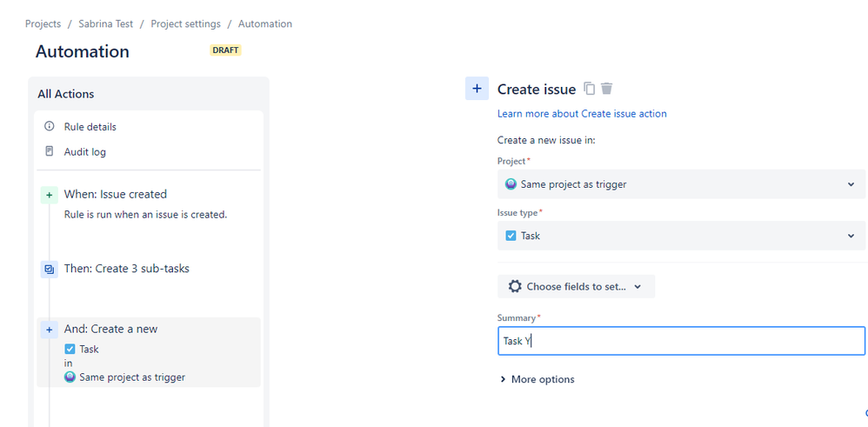The image size is (868, 427).
Task: Click the sub-tasks icon next to Create 3 sub-tasks
Action: (50, 270)
